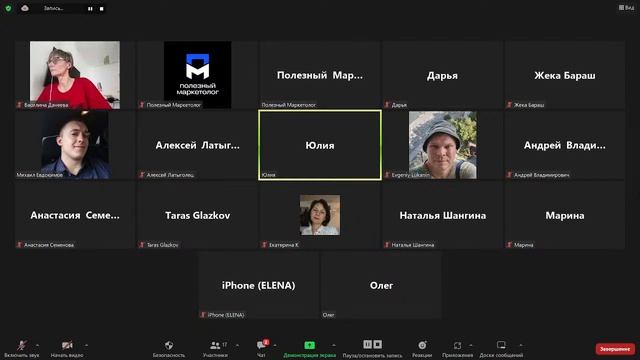
Task: Click muted mic icon beside Жека Бараш label
Action: pos(509,105)
